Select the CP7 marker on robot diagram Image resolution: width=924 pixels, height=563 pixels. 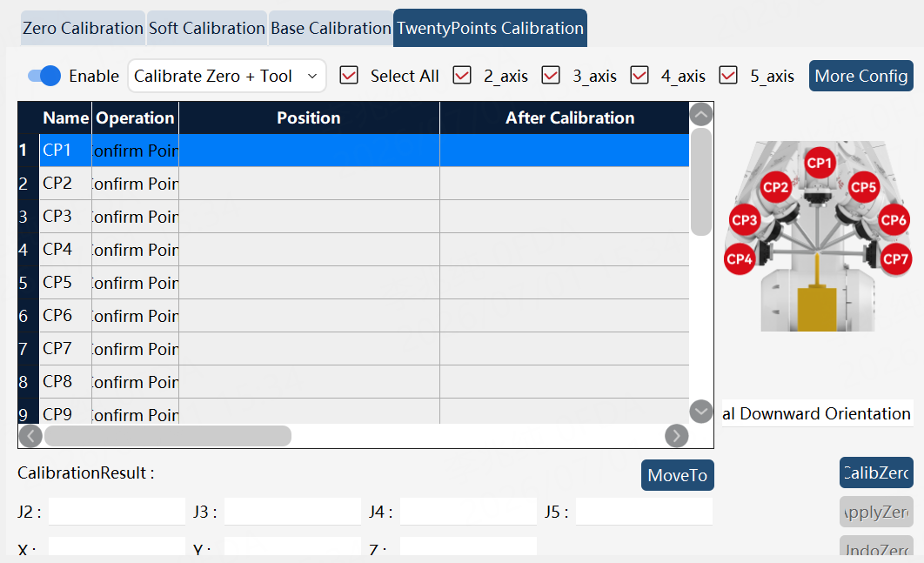895,258
